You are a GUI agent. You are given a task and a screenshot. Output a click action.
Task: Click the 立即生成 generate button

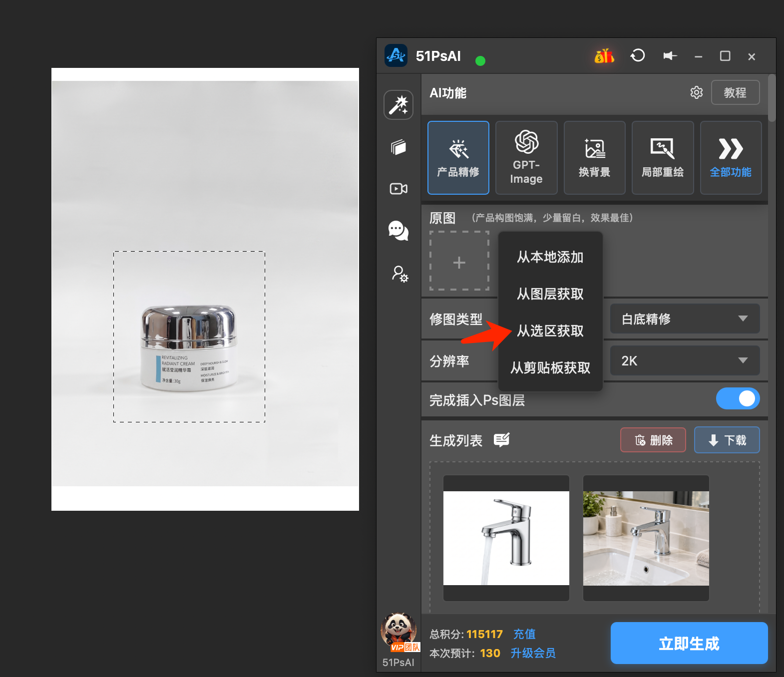tap(689, 643)
